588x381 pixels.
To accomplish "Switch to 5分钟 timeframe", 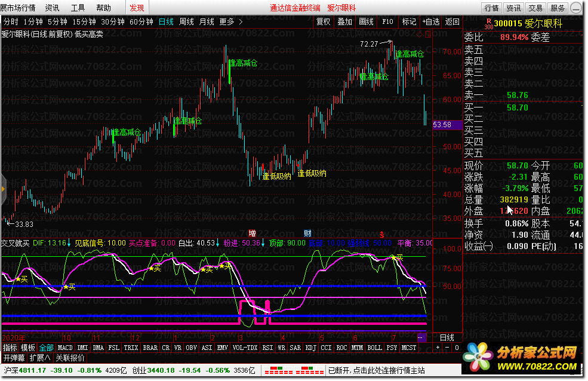I will tap(57, 21).
